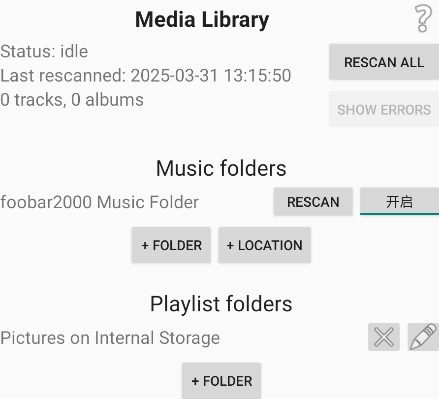The width and height of the screenshot is (439, 399).
Task: Select the 2025-03-31 rescan date
Action: (x=174, y=75)
